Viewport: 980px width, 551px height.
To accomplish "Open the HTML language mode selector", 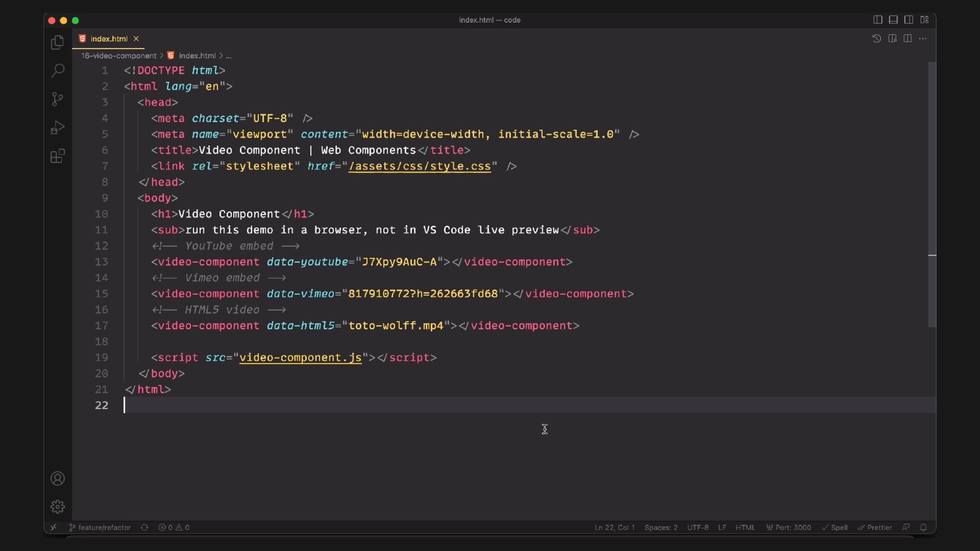I will coord(745,528).
